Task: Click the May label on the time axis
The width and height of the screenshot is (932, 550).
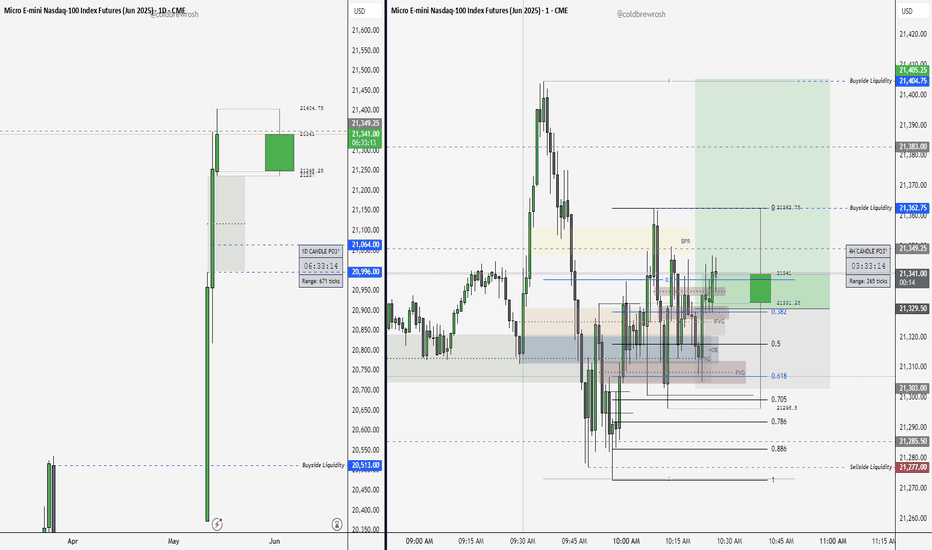Action: 174,541
